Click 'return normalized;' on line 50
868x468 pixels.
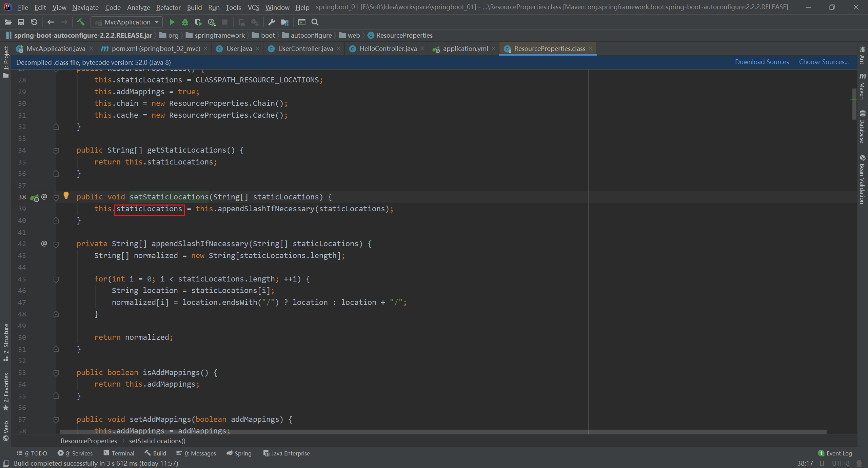pos(134,337)
